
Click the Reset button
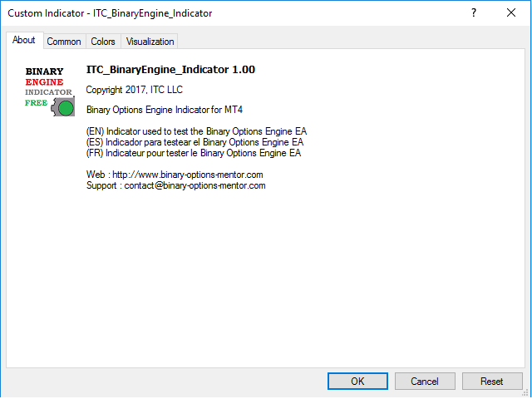point(492,381)
